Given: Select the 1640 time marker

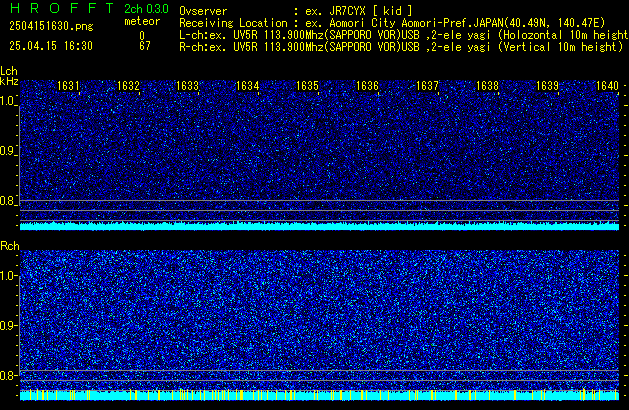Looking at the screenshot, I should click(607, 86).
